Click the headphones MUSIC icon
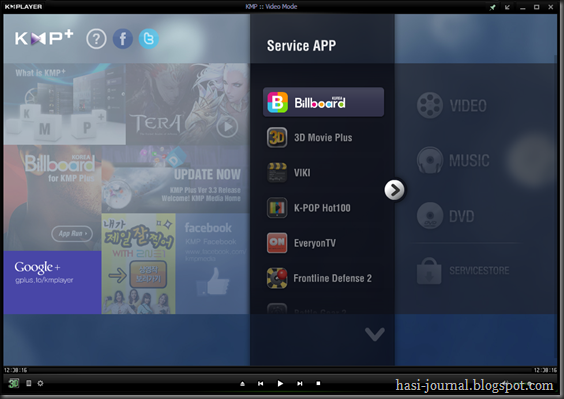This screenshot has width=564, height=399. click(430, 160)
